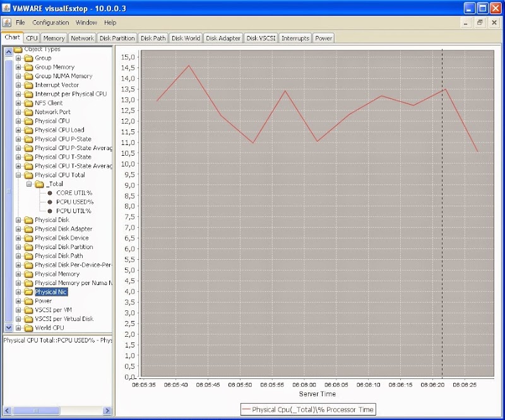Image resolution: width=505 pixels, height=420 pixels.
Task: Click the Physical Disk Device folder icon
Action: 28,238
